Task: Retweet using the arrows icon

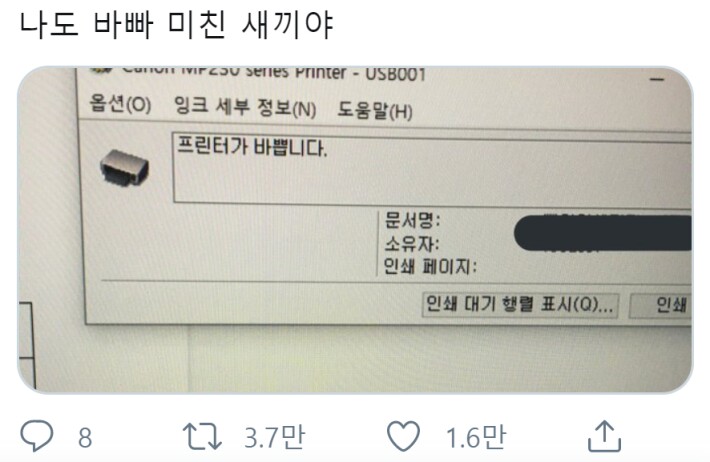Action: [x=202, y=436]
